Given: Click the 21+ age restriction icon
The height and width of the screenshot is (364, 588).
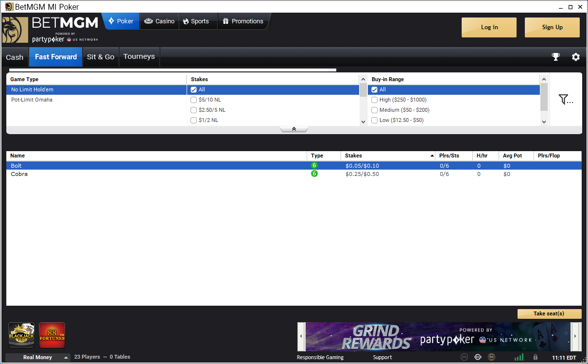Looking at the screenshot, I should 464,357.
